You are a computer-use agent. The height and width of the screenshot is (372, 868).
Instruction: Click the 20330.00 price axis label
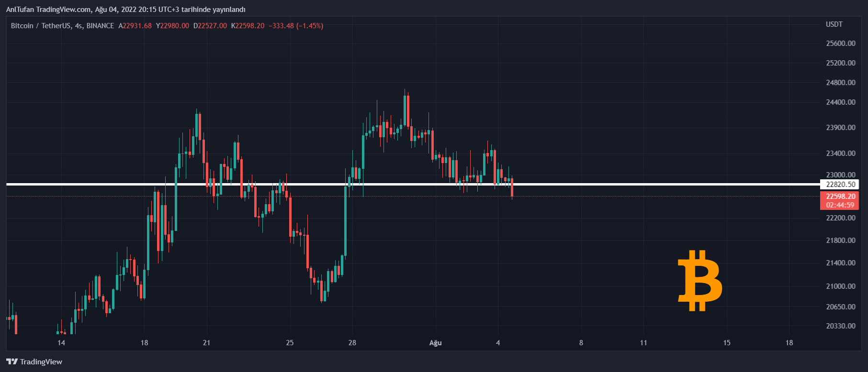click(x=841, y=326)
